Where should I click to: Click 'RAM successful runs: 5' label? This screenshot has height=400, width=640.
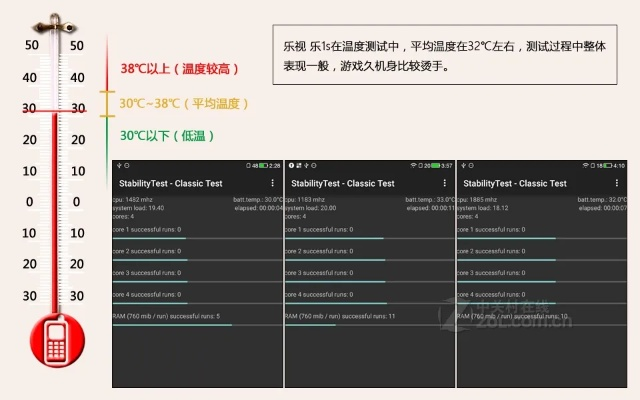pyautogui.click(x=167, y=316)
